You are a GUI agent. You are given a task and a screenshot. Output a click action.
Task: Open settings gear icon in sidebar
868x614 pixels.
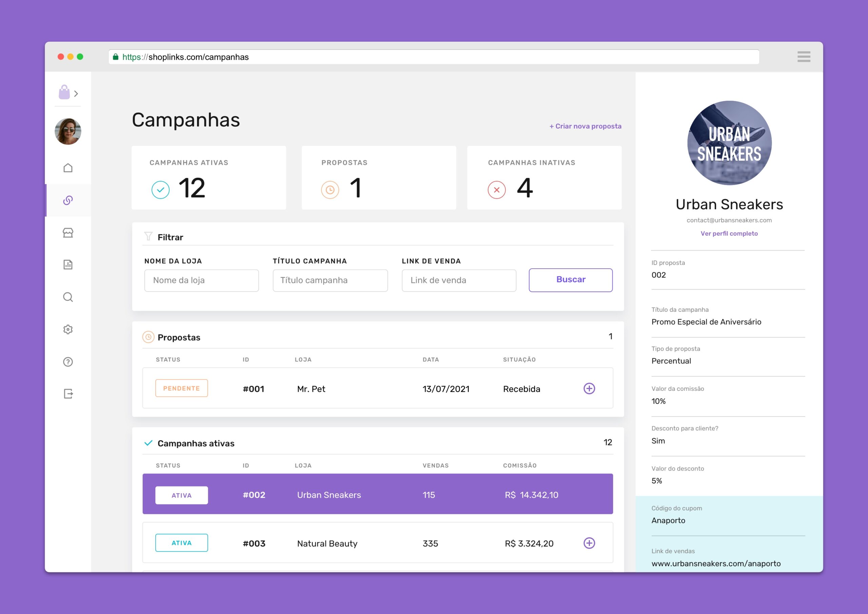(x=68, y=329)
